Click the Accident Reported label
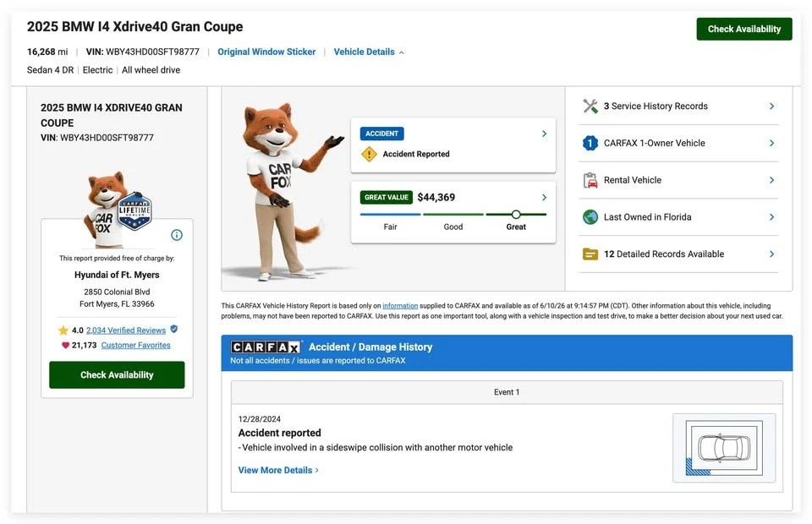812x524 pixels. 416,154
